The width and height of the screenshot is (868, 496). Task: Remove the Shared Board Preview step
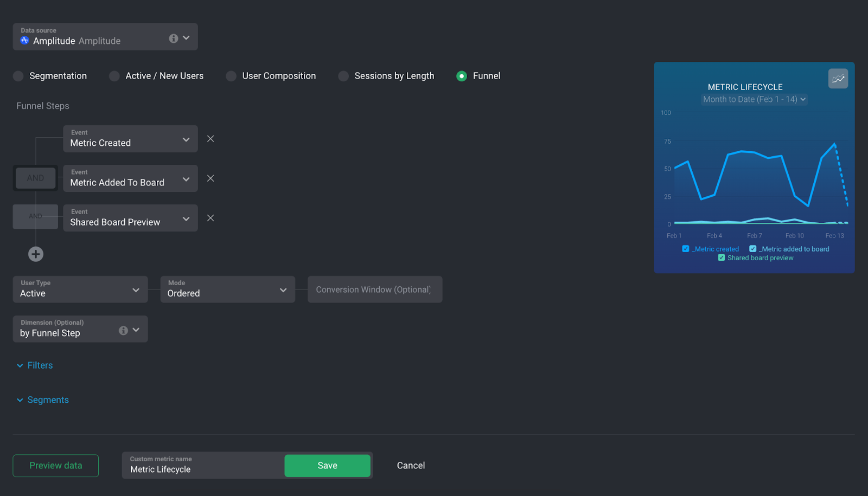tap(210, 217)
